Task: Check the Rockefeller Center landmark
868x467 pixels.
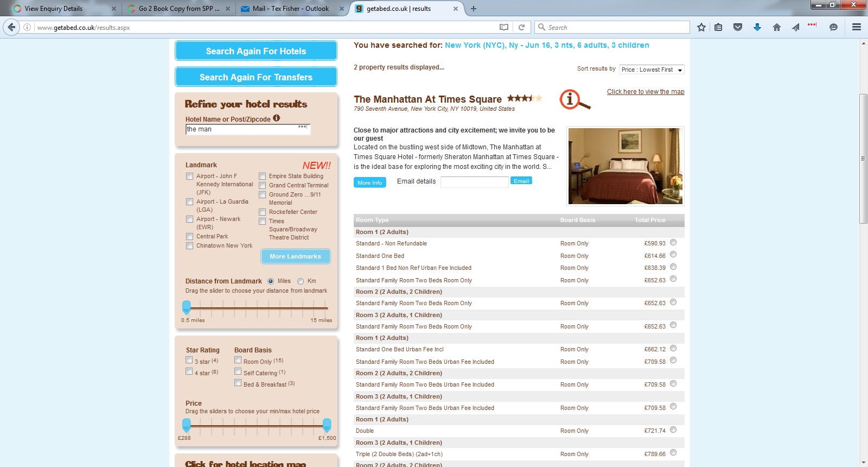Action: click(x=262, y=212)
